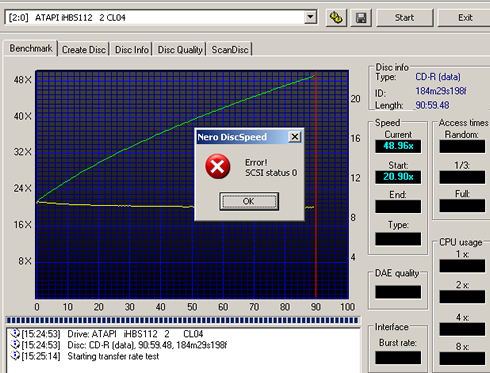Viewport: 490px width, 373px height.
Task: Select the Benchmark tab
Action: (x=31, y=48)
